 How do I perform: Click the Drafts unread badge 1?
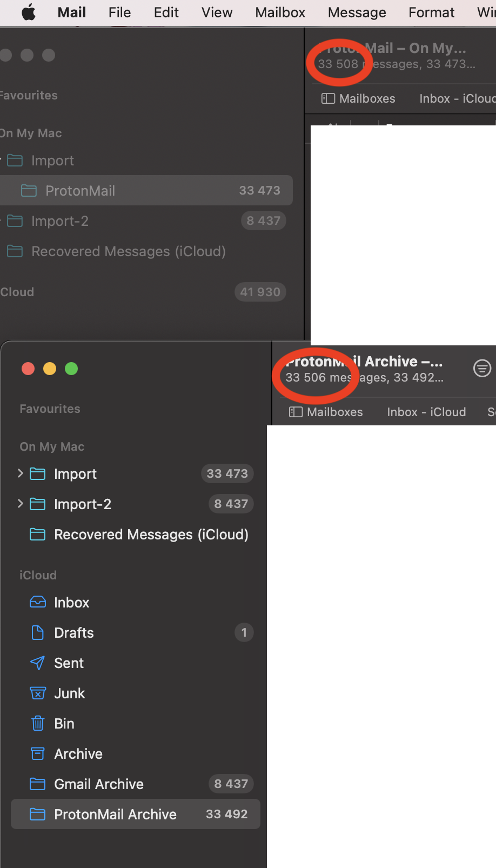point(244,632)
